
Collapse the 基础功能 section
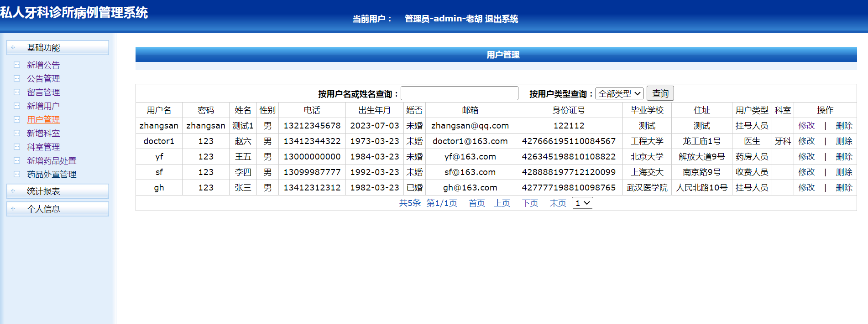(58, 47)
